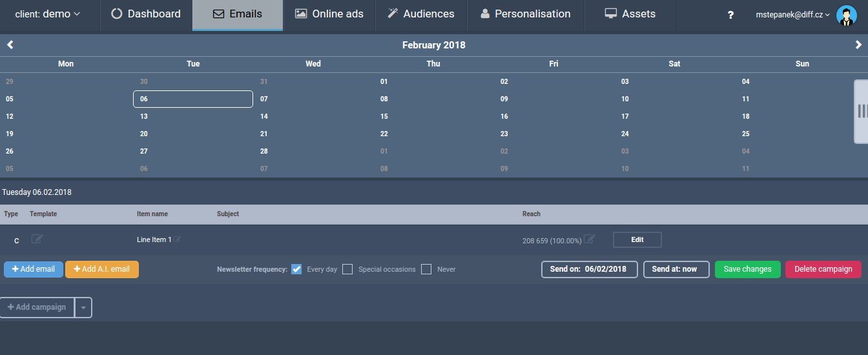Select day 09 in February's Fri column
The image size is (868, 355).
(x=504, y=99)
